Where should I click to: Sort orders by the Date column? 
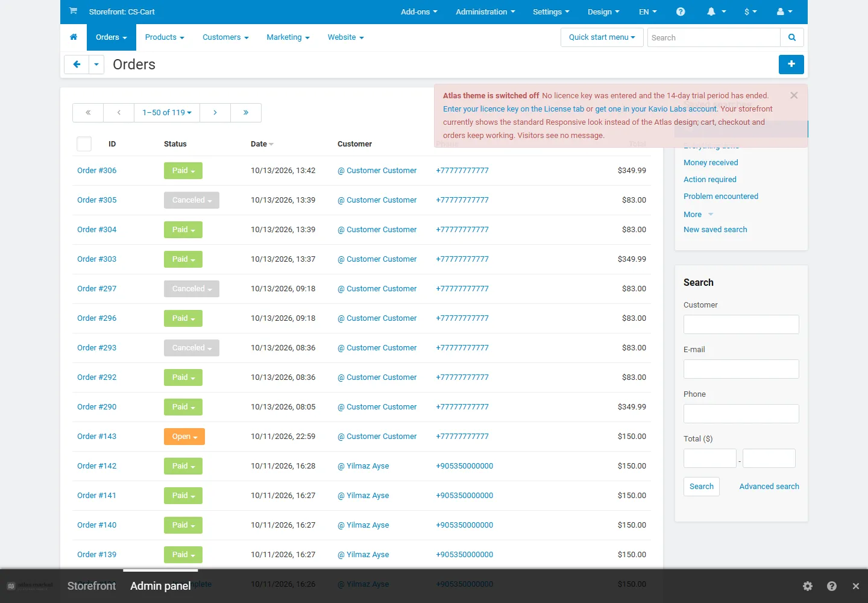click(x=262, y=144)
